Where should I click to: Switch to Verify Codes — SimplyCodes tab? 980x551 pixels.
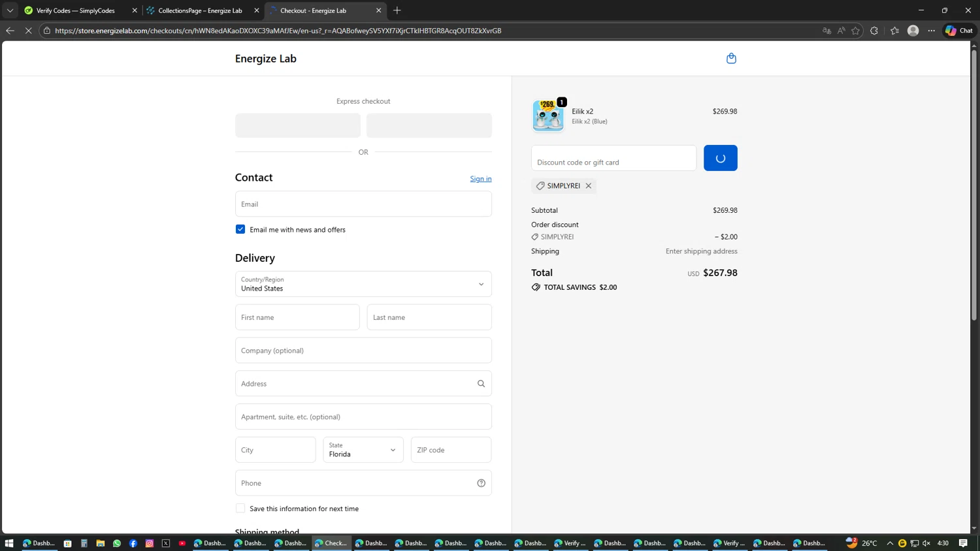(x=75, y=10)
